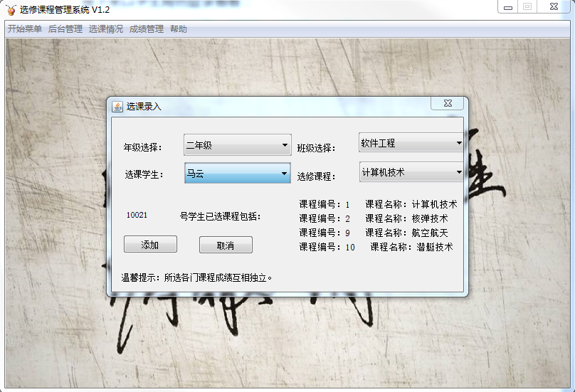Expand the 选修课程 dropdown showing 计算机技术

[x=411, y=171]
